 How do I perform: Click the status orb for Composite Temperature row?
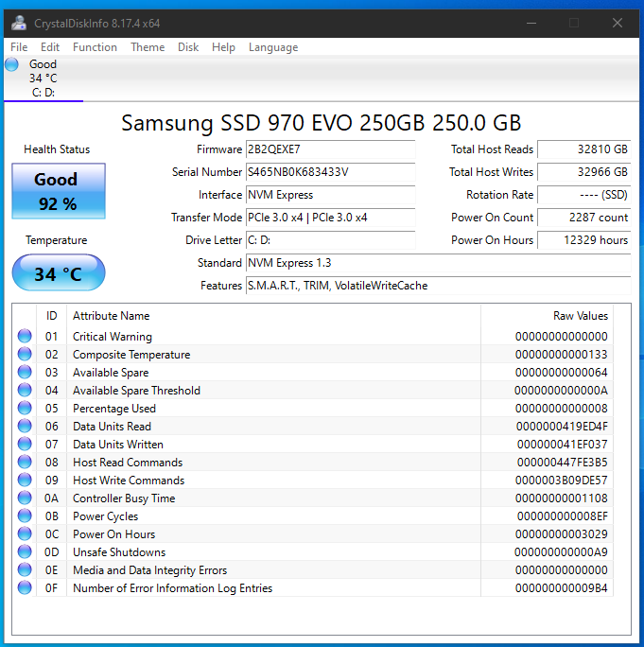(25, 354)
